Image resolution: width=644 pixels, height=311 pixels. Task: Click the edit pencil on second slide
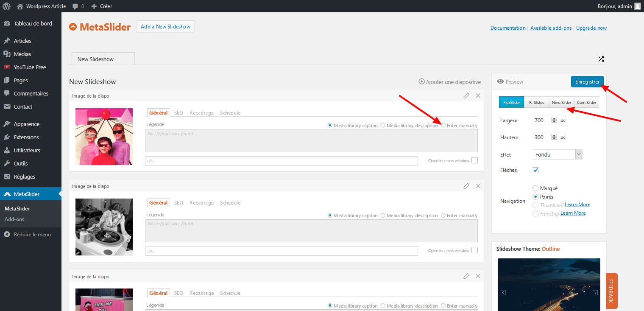(x=466, y=186)
